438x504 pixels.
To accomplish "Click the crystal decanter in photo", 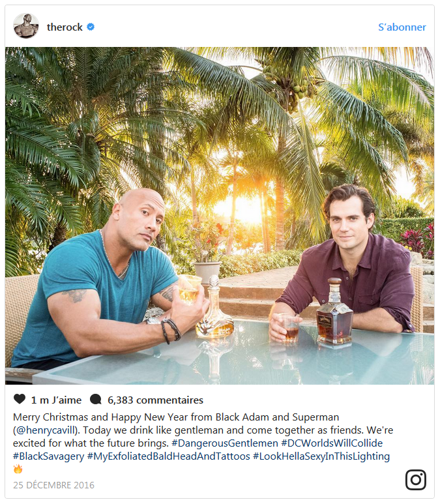I will pos(214,307).
